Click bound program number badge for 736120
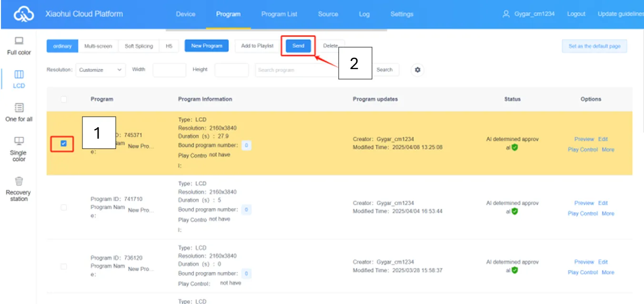 pyautogui.click(x=246, y=274)
